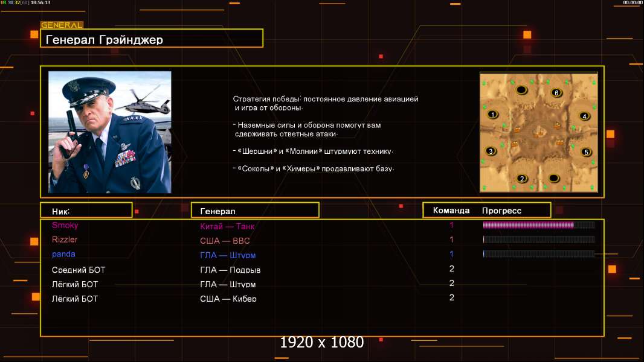Click Rizzler's loading progress bar

coord(539,240)
